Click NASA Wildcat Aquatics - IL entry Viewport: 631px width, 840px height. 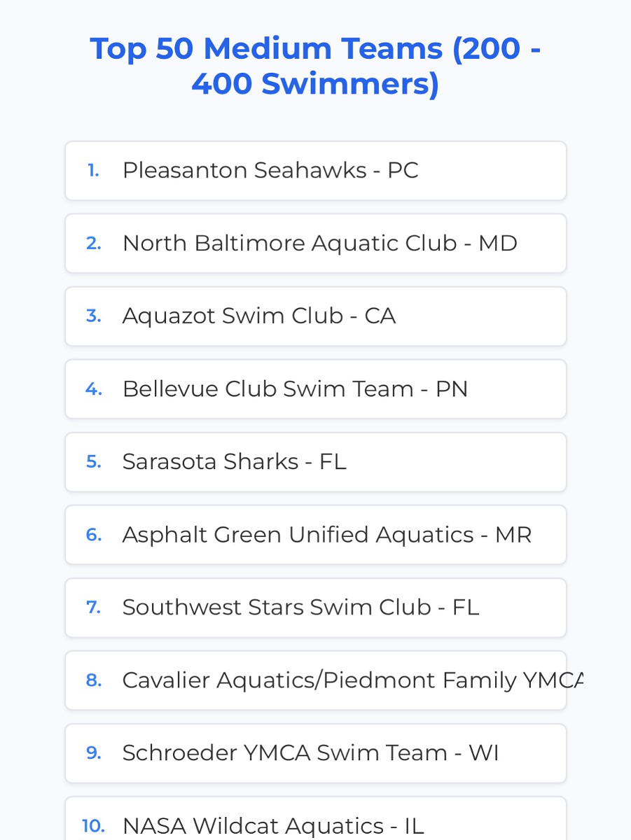click(x=273, y=826)
